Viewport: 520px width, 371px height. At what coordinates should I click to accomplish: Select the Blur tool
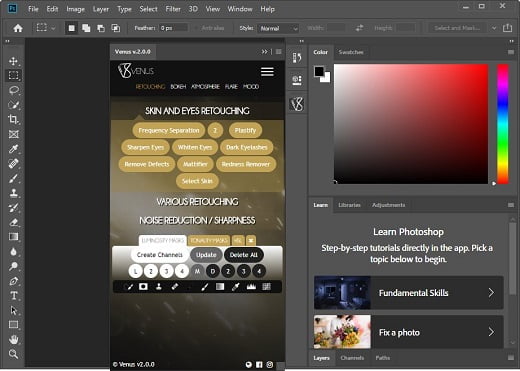tap(14, 252)
